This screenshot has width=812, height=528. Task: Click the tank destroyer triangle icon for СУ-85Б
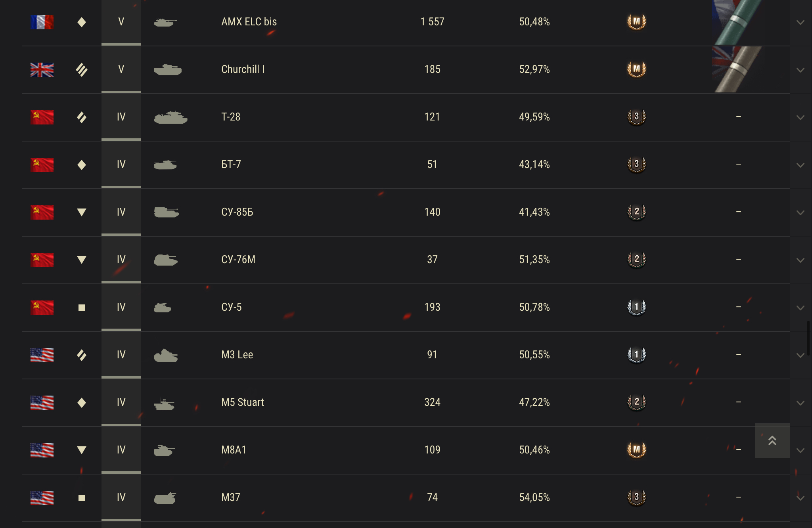tap(82, 212)
